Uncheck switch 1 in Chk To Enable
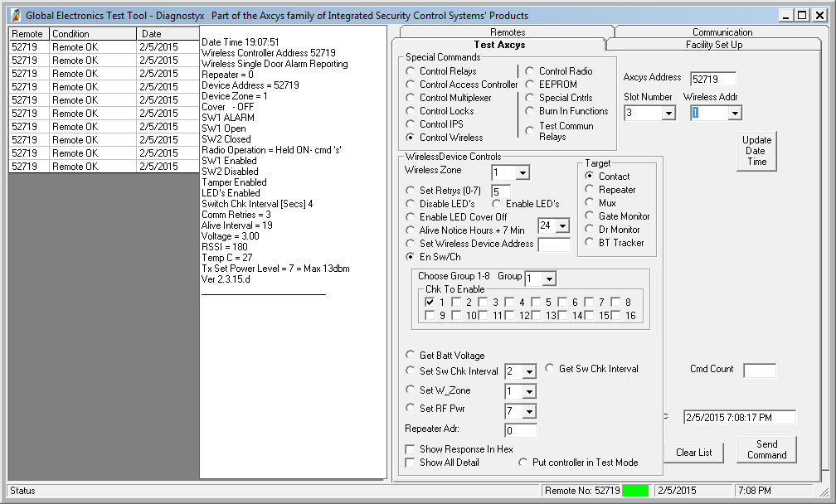 click(x=430, y=302)
